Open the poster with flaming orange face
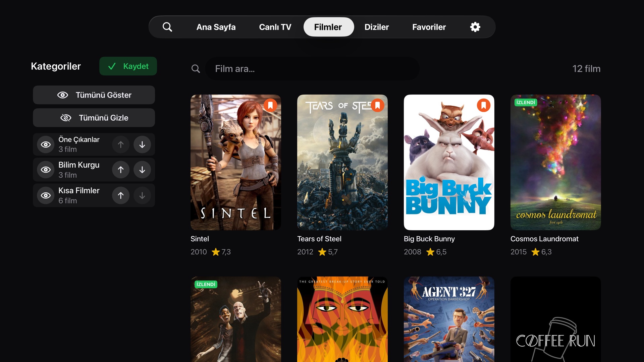The height and width of the screenshot is (362, 644). (342, 319)
